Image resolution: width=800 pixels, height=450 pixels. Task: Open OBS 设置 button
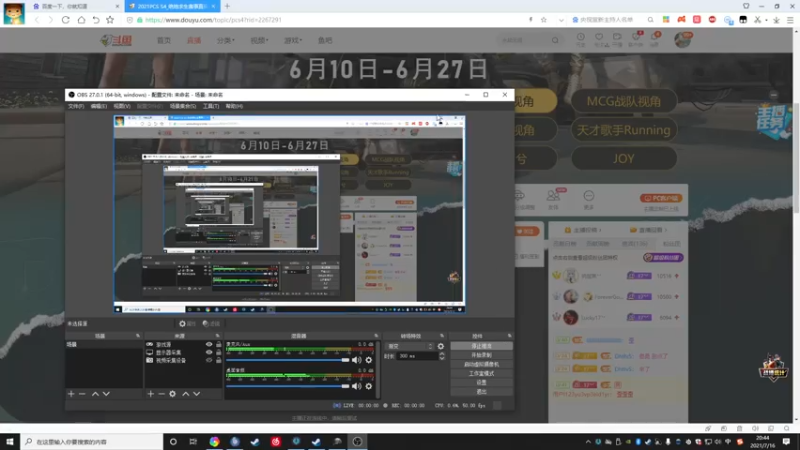pos(481,383)
